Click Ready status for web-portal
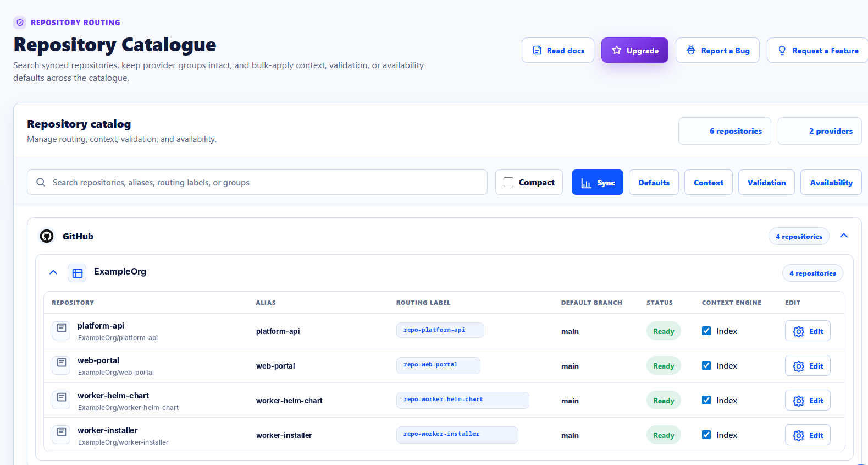The image size is (868, 465). coord(664,366)
